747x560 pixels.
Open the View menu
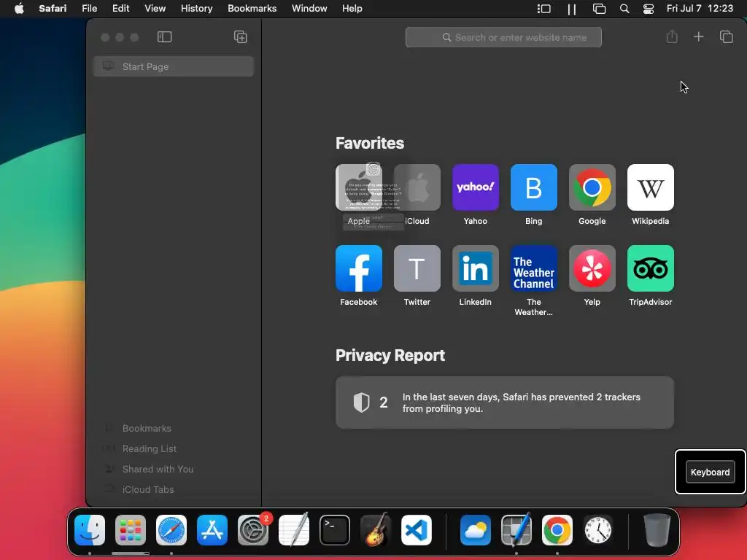[155, 9]
